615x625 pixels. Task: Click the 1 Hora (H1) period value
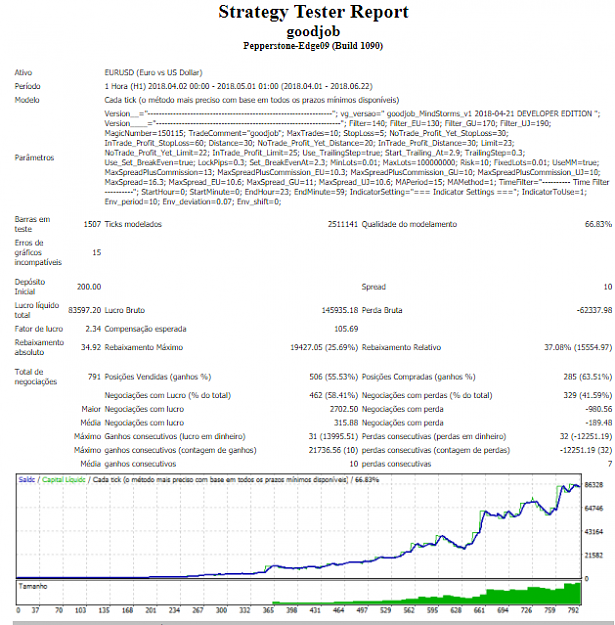[238, 86]
